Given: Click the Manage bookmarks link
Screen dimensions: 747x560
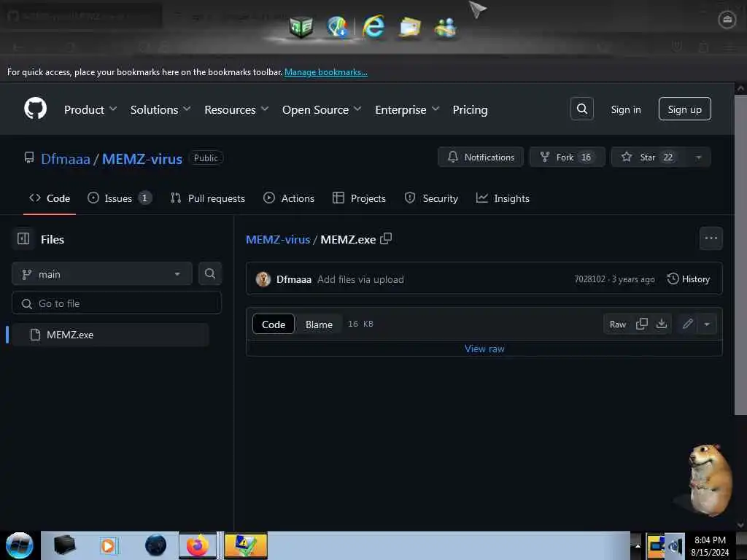Looking at the screenshot, I should [326, 72].
